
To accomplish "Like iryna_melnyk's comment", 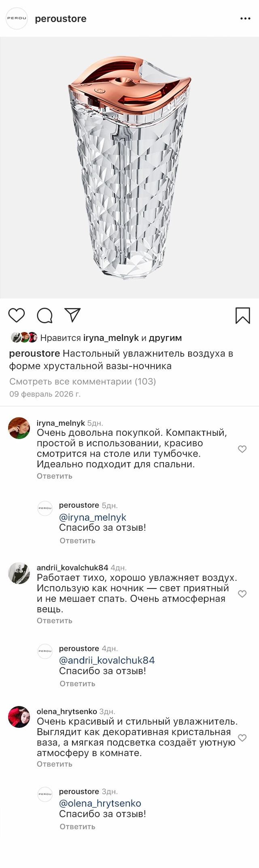I will tap(242, 449).
